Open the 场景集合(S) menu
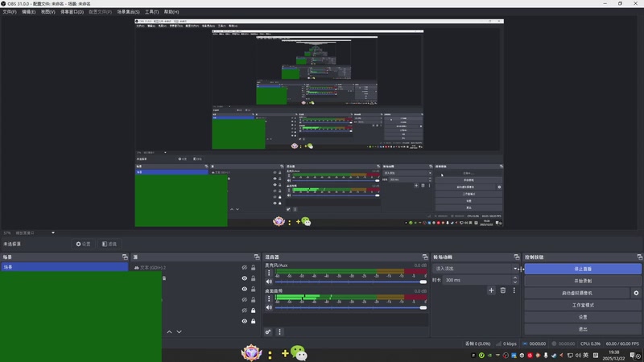This screenshot has width=644, height=362. pyautogui.click(x=128, y=12)
